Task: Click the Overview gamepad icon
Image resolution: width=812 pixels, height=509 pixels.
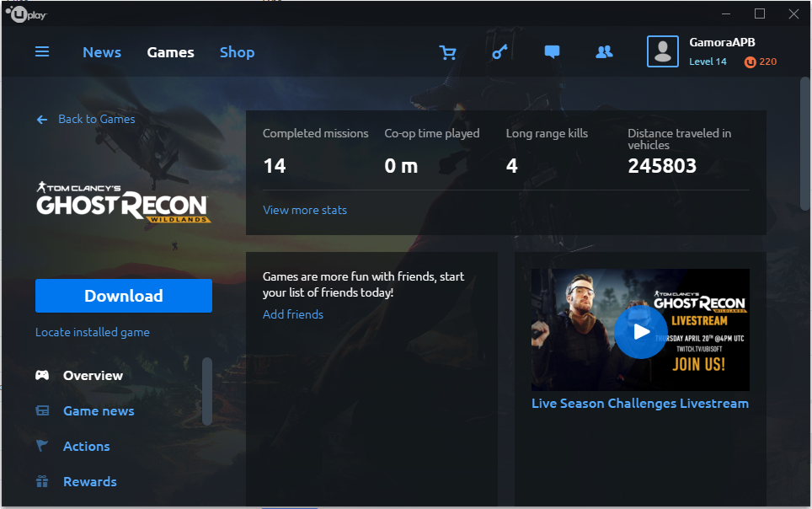Action: pyautogui.click(x=42, y=375)
